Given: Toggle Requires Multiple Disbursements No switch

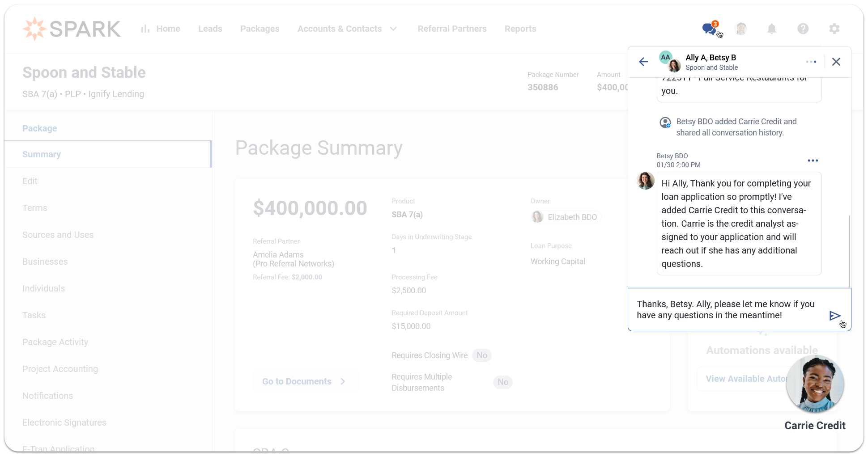Looking at the screenshot, I should pos(503,382).
